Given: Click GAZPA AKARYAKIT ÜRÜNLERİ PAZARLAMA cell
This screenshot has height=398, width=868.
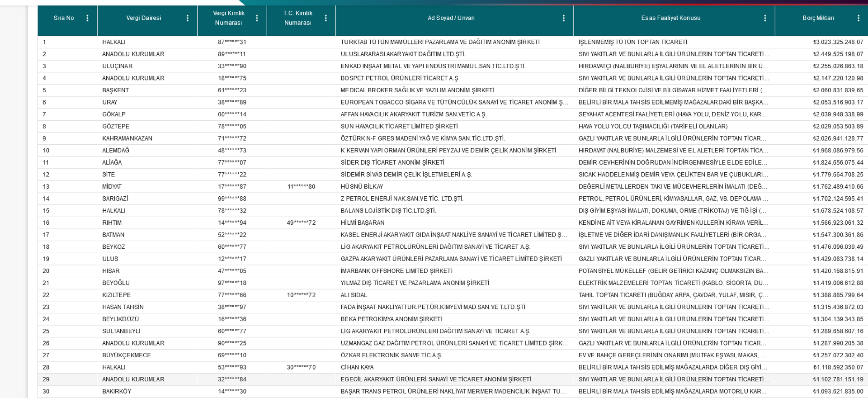Looking at the screenshot, I should (x=454, y=259).
